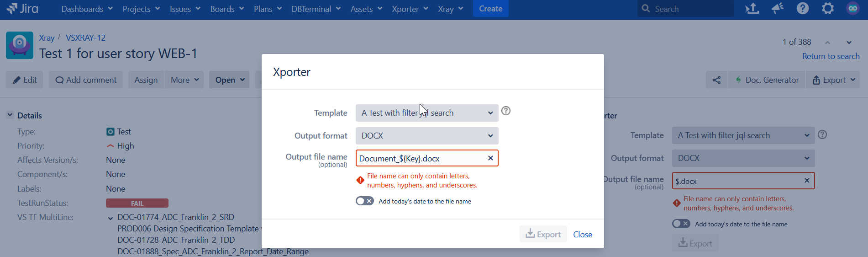
Task: Open the Xray dropdown in top bar
Action: [x=450, y=9]
